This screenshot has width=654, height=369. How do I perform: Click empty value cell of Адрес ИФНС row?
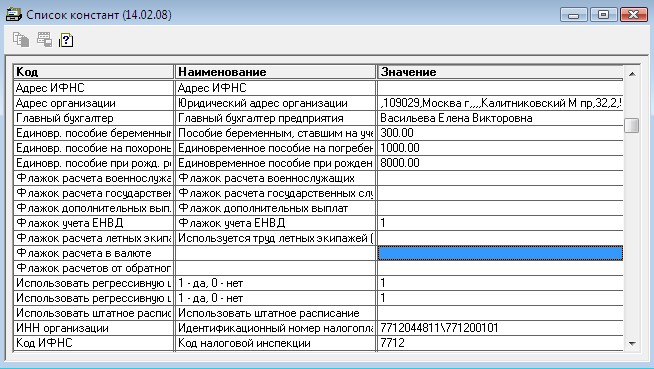[x=500, y=88]
